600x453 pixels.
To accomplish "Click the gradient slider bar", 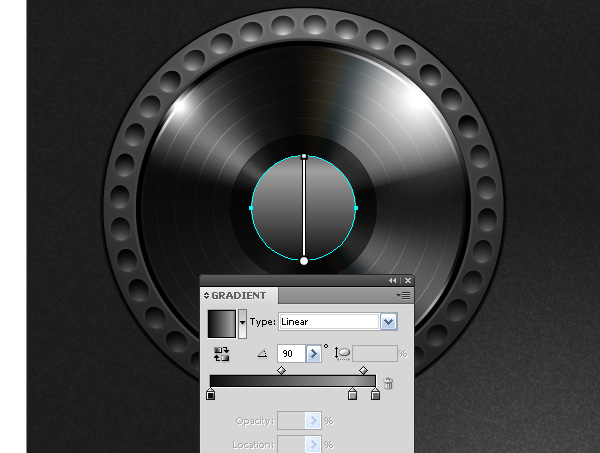I will coord(293,381).
